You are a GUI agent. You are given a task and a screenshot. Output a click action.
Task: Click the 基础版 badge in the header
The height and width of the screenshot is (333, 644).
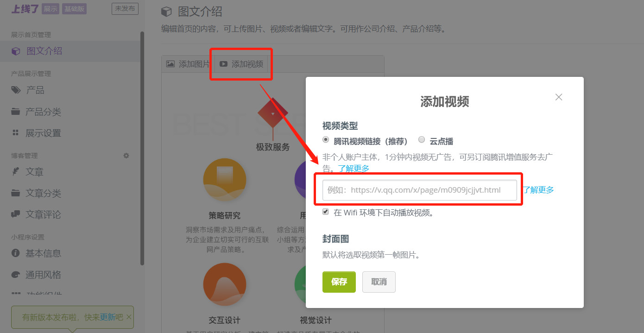[74, 8]
